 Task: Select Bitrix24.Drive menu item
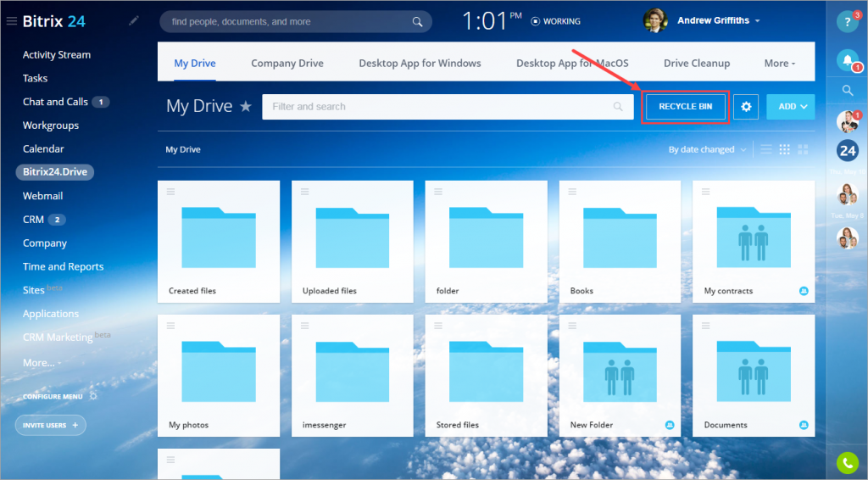click(x=55, y=172)
